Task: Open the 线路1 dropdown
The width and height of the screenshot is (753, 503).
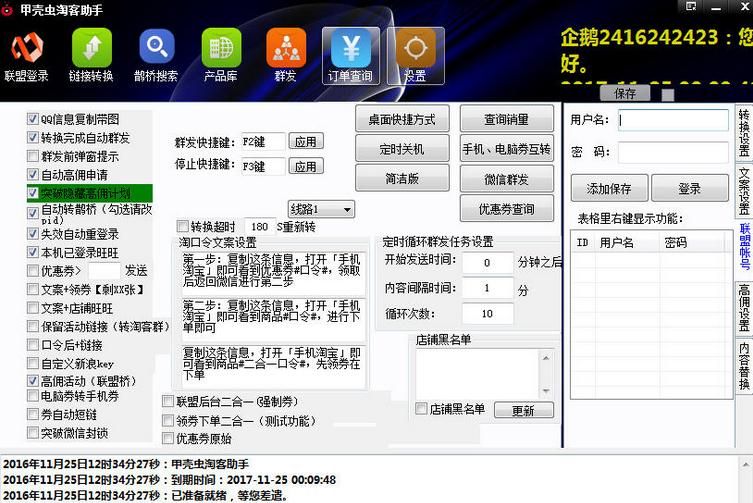Action: point(321,209)
